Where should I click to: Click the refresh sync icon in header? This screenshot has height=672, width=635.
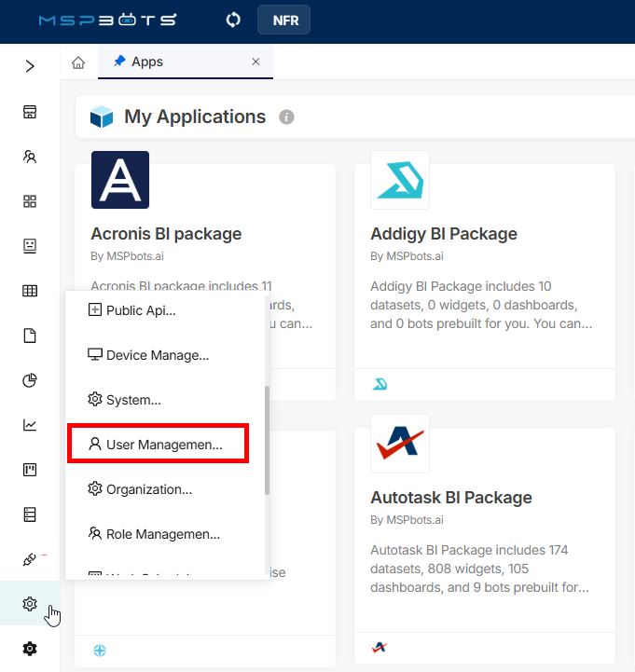point(234,21)
